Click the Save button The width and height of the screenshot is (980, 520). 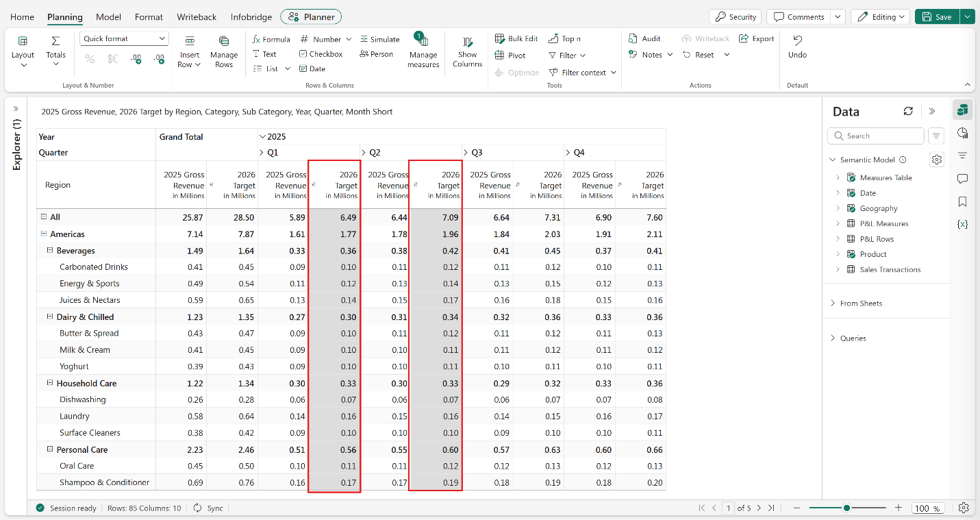(938, 17)
